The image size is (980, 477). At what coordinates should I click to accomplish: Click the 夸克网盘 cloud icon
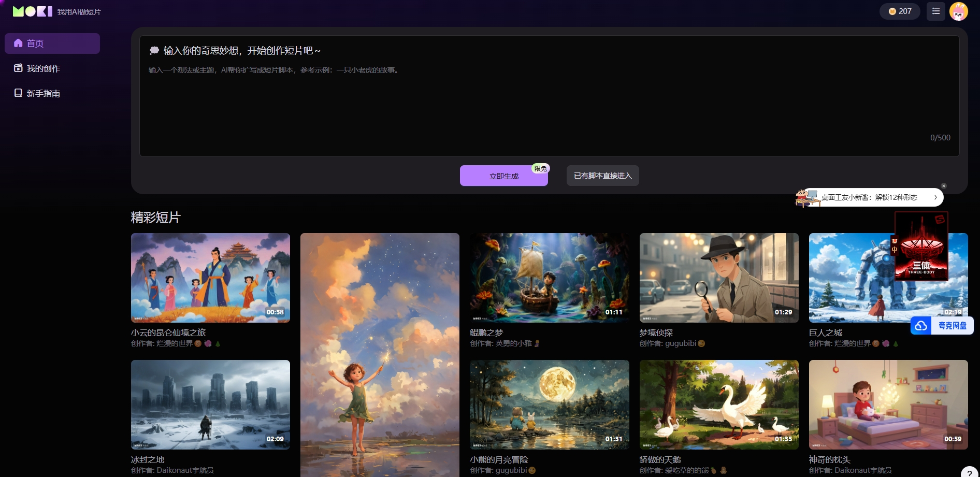coord(921,326)
